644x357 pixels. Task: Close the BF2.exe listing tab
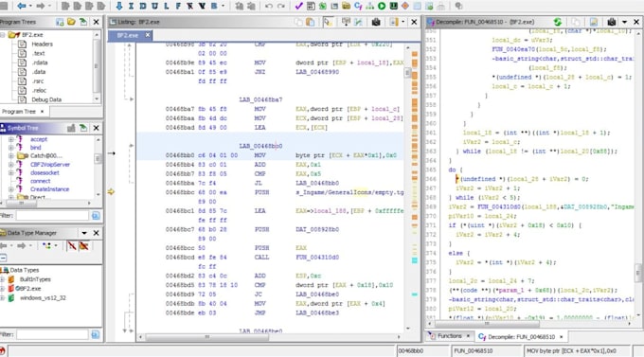tap(148, 35)
